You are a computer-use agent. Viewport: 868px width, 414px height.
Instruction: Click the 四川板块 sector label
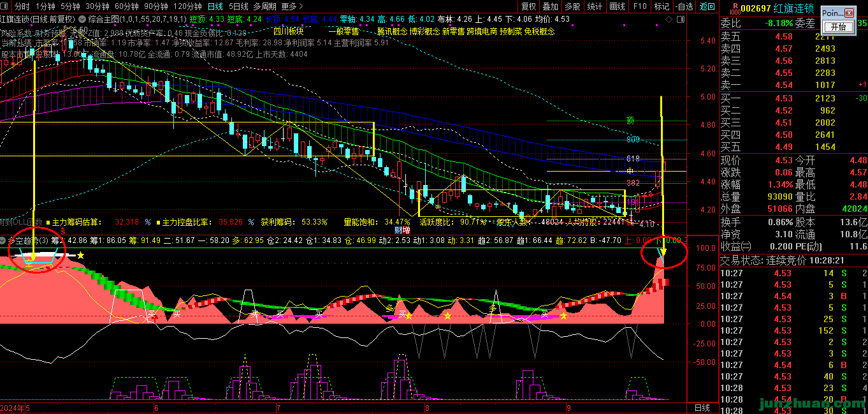coord(288,31)
